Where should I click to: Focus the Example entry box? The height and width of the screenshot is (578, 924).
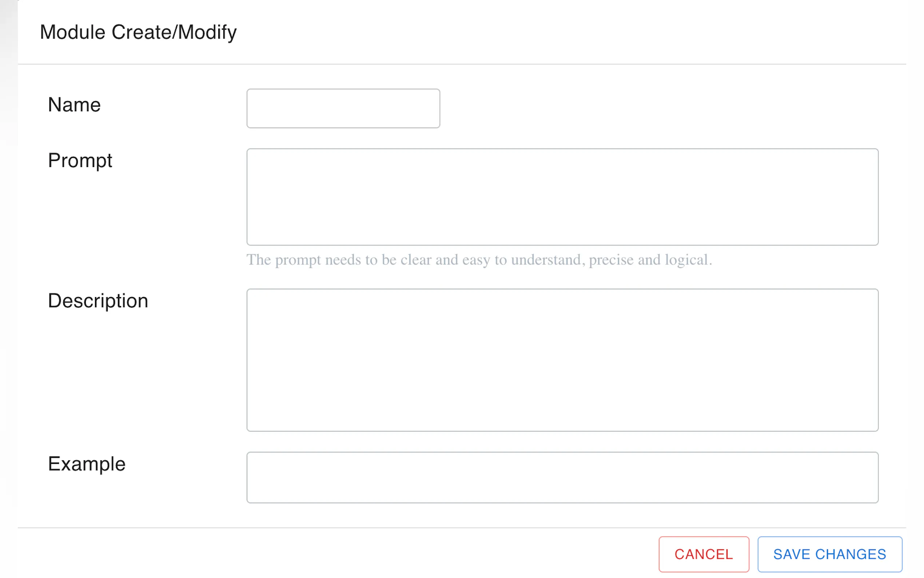pyautogui.click(x=562, y=477)
